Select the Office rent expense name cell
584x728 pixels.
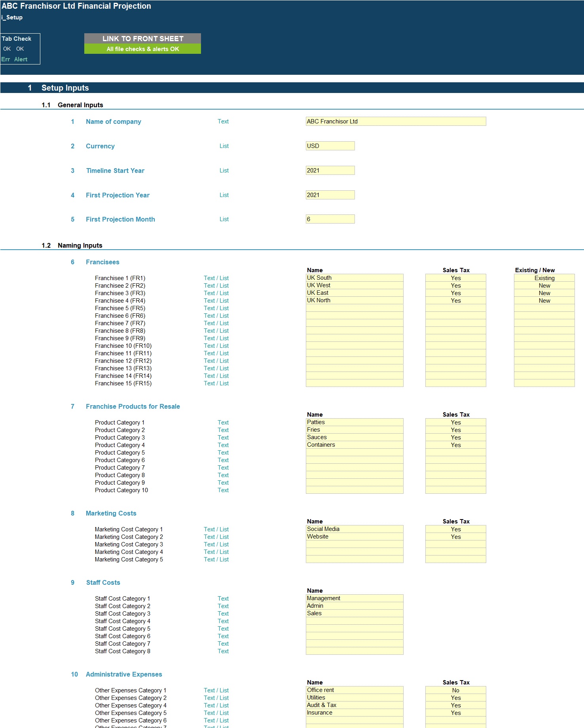[355, 690]
